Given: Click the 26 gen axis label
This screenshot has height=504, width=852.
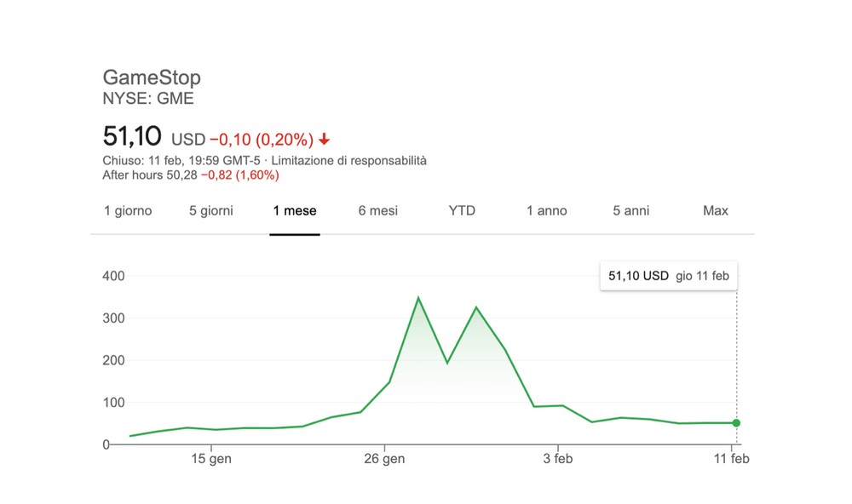Looking at the screenshot, I should (384, 459).
